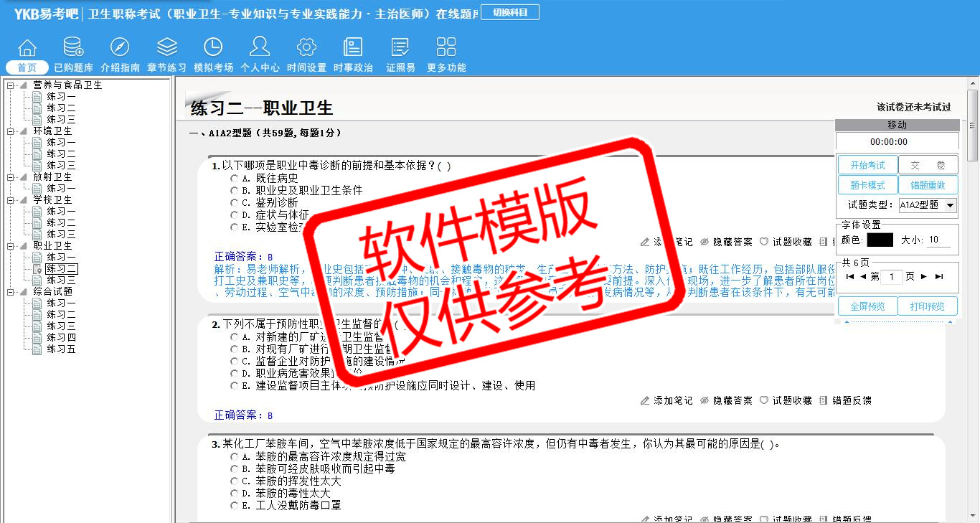The image size is (980, 523).
Task: Click 隐藏答案 eye icon for question 1
Action: coord(705,242)
